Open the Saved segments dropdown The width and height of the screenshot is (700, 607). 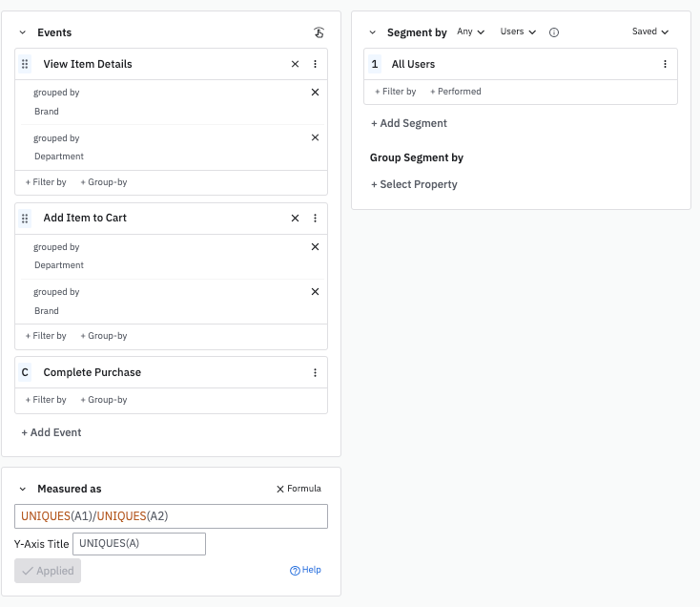point(650,31)
